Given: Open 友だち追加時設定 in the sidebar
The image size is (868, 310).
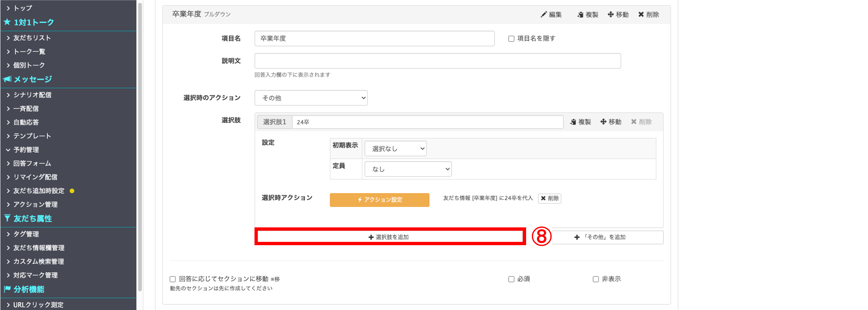Looking at the screenshot, I should (38, 191).
